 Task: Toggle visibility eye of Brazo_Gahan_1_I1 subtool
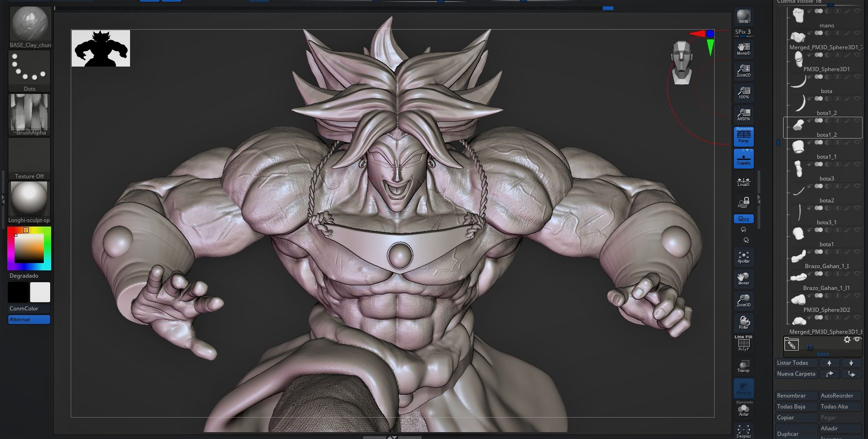tap(858, 274)
